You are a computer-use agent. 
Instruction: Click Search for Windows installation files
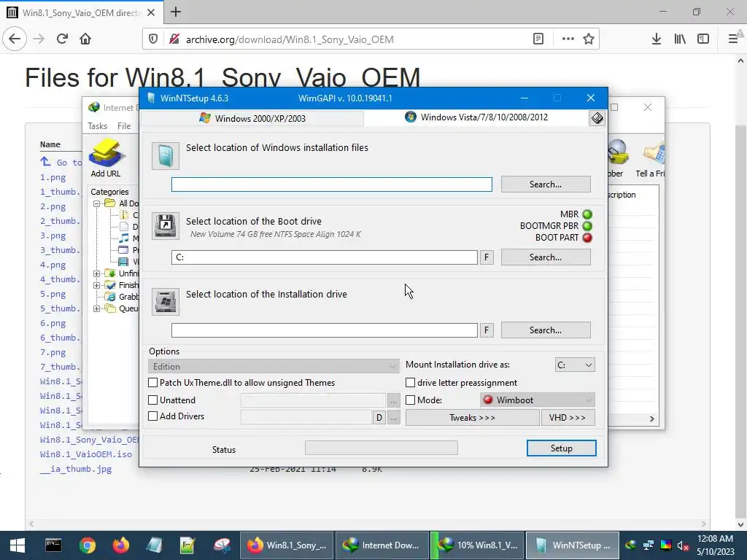(x=546, y=184)
